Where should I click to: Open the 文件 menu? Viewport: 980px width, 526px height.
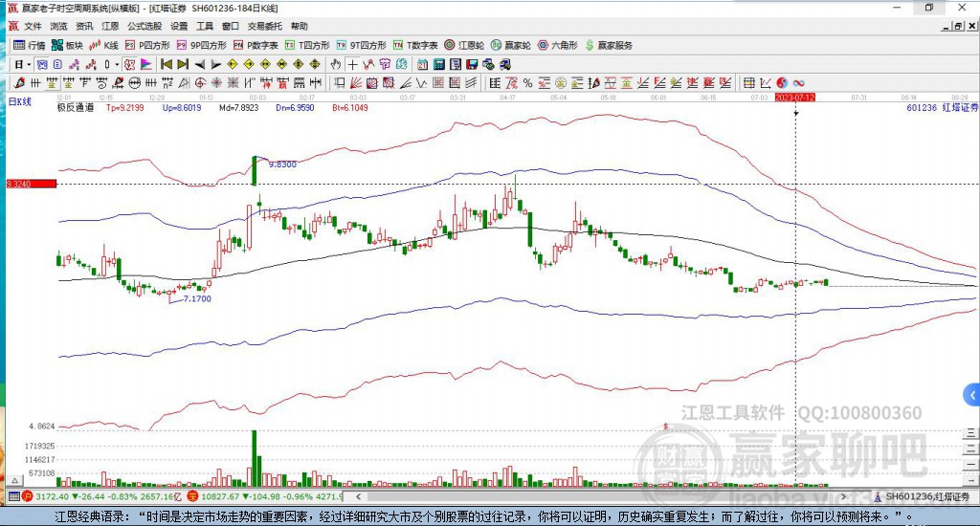click(x=33, y=26)
